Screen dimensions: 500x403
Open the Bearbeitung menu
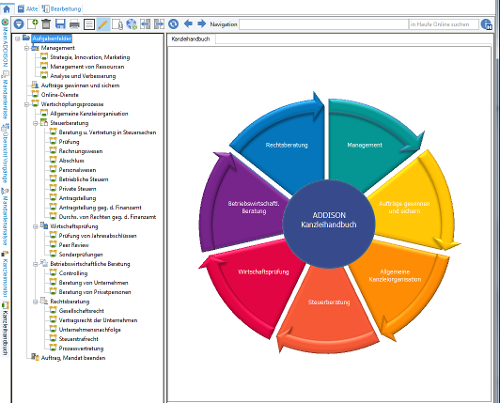click(62, 9)
